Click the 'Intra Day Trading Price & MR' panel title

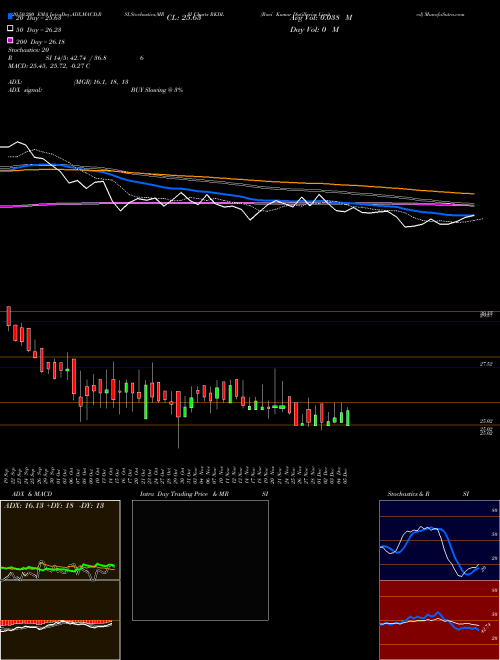coord(184,494)
